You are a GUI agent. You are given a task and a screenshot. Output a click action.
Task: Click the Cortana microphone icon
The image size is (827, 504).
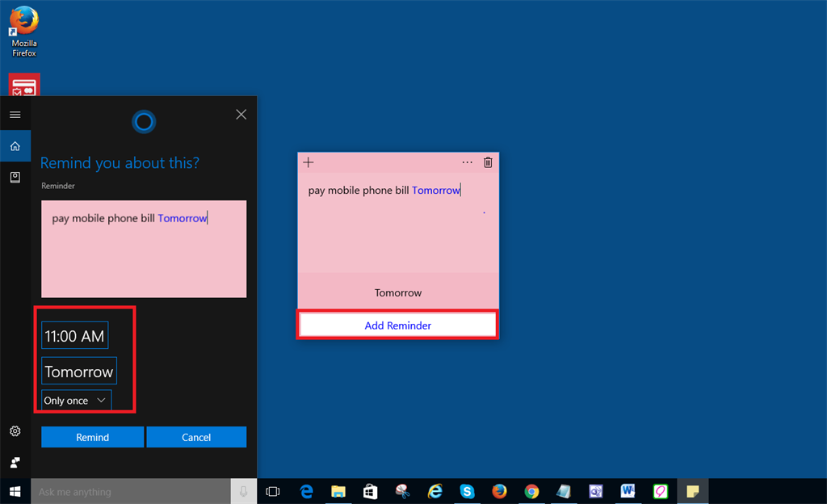[244, 492]
